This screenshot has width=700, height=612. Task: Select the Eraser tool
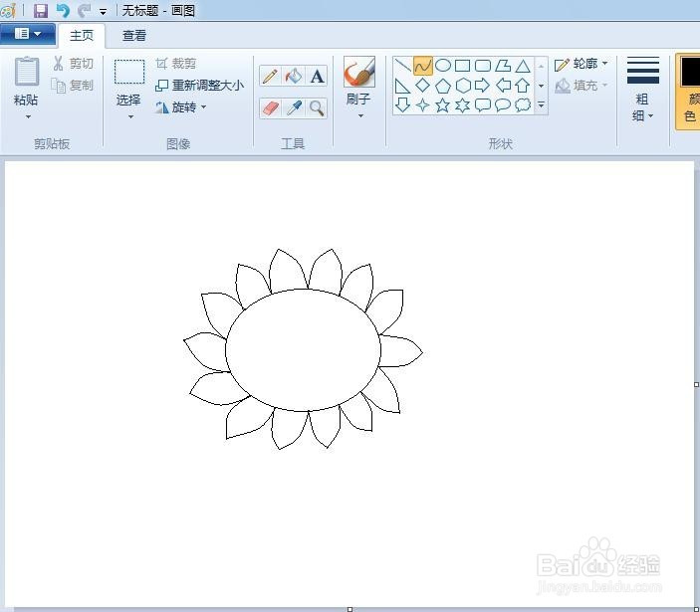tap(270, 108)
